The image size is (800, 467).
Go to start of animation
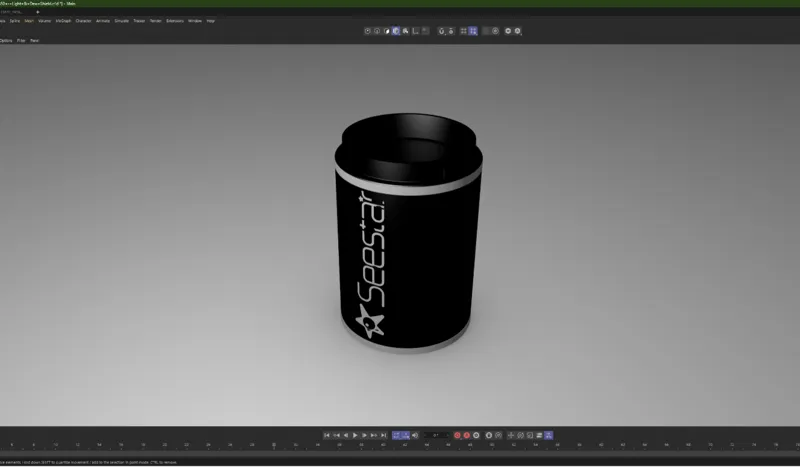[327, 435]
